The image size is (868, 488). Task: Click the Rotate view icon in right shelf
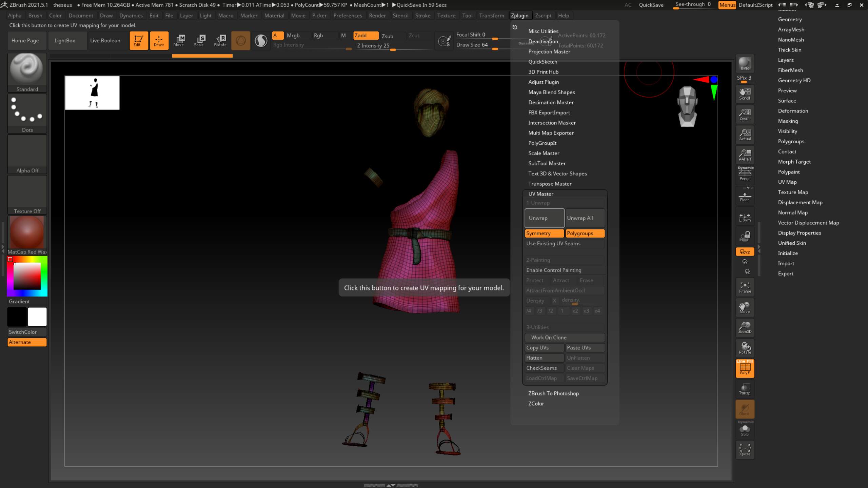(x=745, y=348)
